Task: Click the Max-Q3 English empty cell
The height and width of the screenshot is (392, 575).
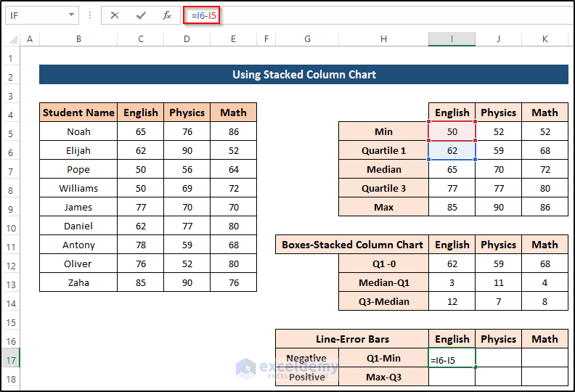Action: [x=452, y=377]
